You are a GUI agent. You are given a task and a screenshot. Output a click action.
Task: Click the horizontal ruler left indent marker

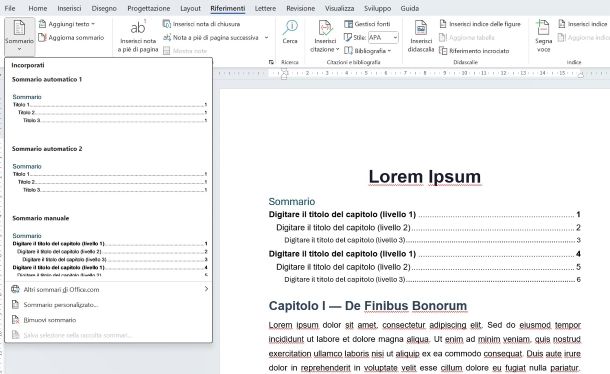pos(284,73)
